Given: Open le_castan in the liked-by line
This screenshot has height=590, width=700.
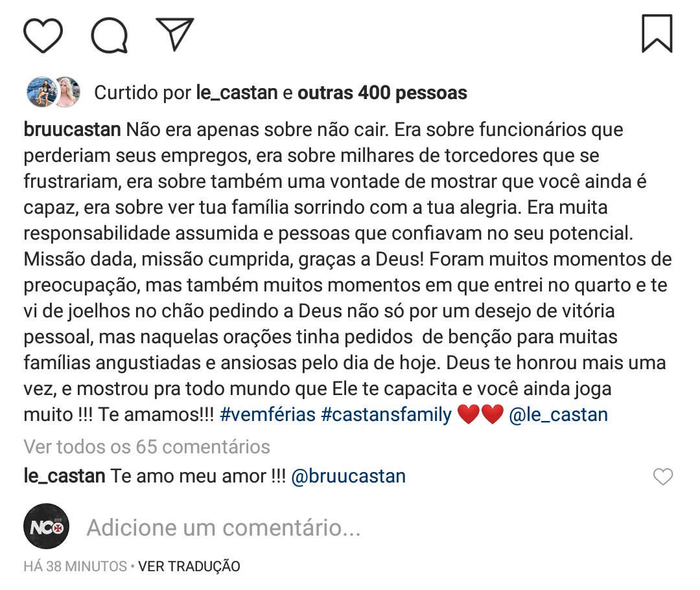Looking at the screenshot, I should point(237,93).
